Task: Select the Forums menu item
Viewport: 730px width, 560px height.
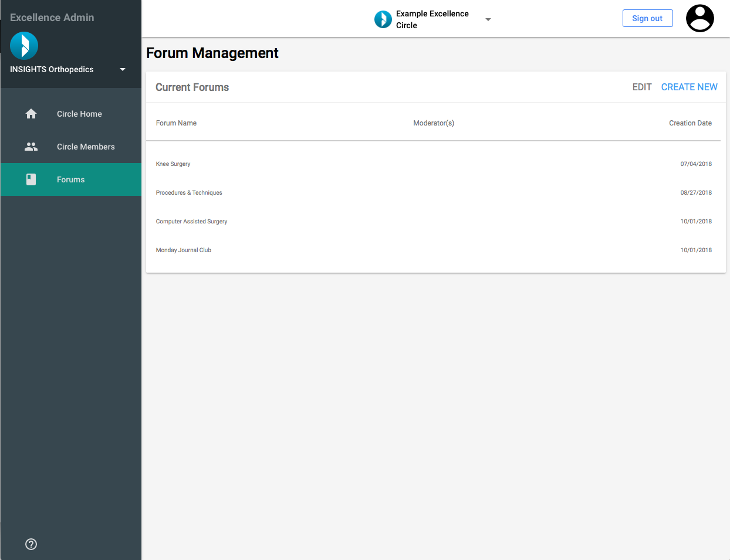Action: pyautogui.click(x=71, y=179)
